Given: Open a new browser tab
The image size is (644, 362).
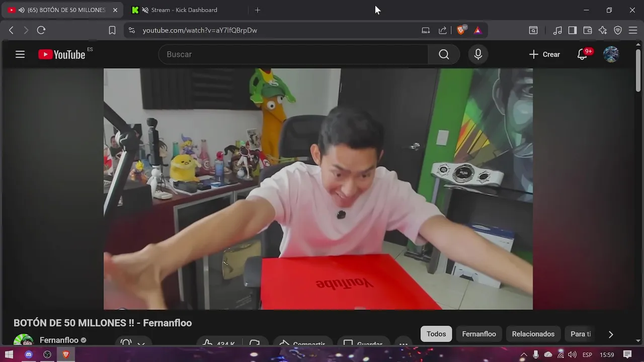Looking at the screenshot, I should (x=258, y=10).
